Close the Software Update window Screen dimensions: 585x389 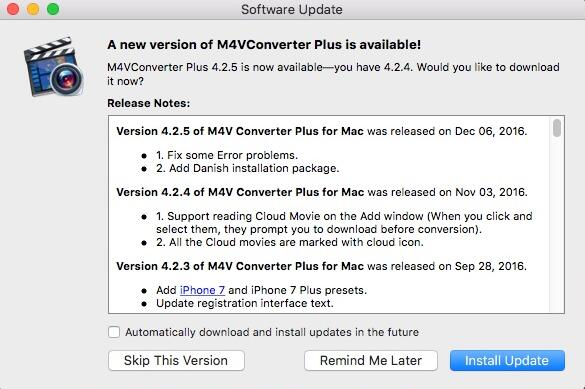(13, 9)
